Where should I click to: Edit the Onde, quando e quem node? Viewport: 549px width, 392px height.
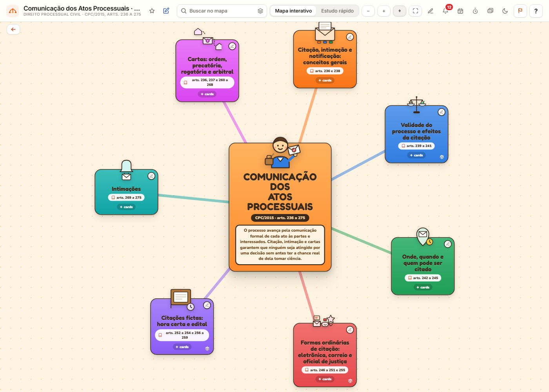(447, 244)
